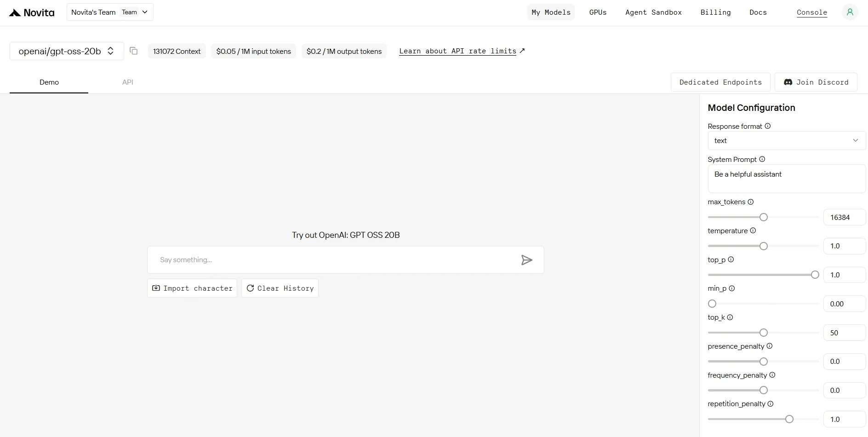Open the Novita's Team switcher dropdown
Image resolution: width=868 pixels, height=437 pixels.
click(110, 12)
